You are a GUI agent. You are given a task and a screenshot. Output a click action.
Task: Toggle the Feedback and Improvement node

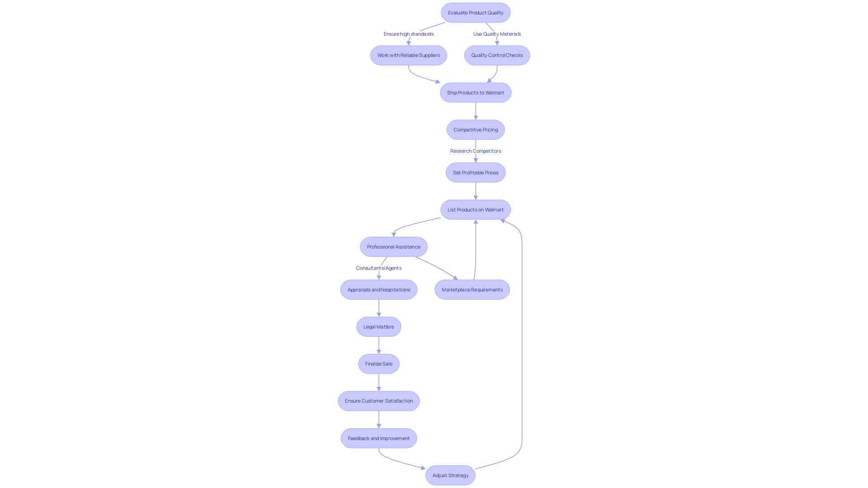[378, 437]
